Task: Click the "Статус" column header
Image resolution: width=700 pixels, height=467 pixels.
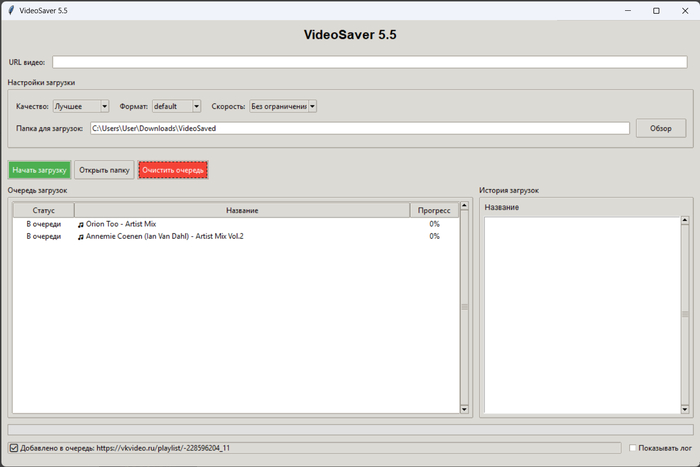Action: (43, 210)
